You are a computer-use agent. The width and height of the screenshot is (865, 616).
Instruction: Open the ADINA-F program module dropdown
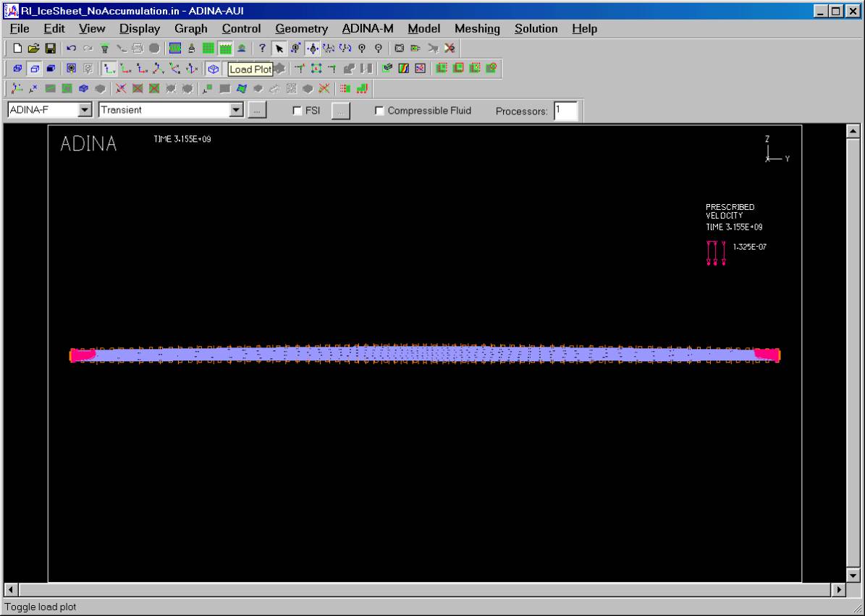tap(86, 110)
